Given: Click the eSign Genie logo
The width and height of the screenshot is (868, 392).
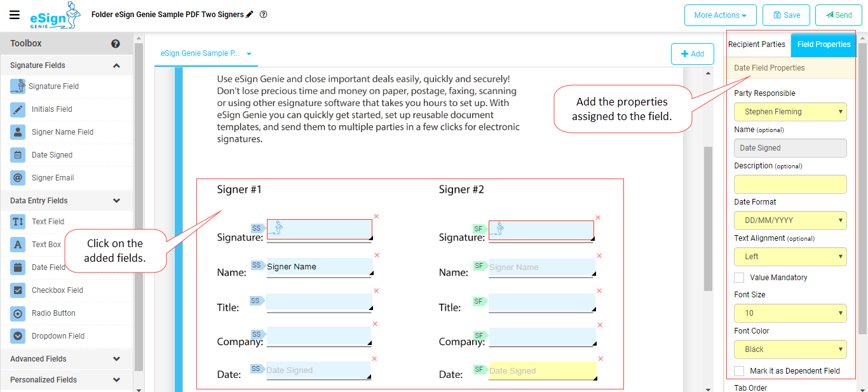Looking at the screenshot, I should coord(55,16).
